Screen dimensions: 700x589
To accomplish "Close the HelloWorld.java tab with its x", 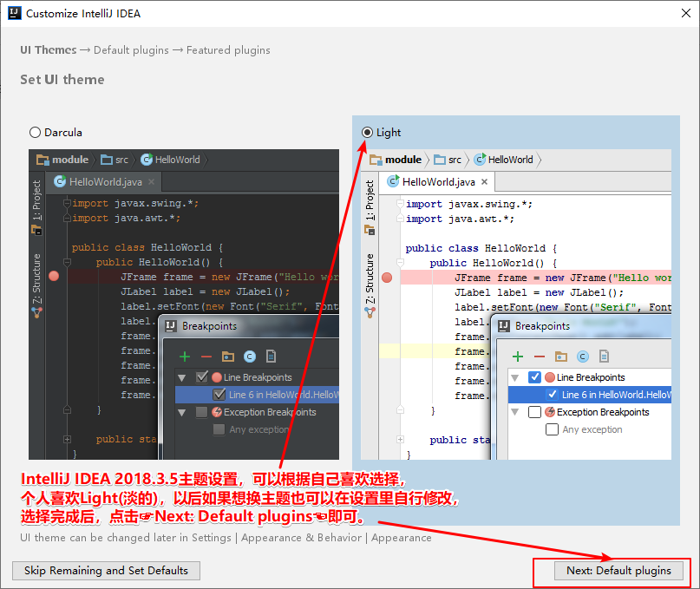I will (x=484, y=181).
